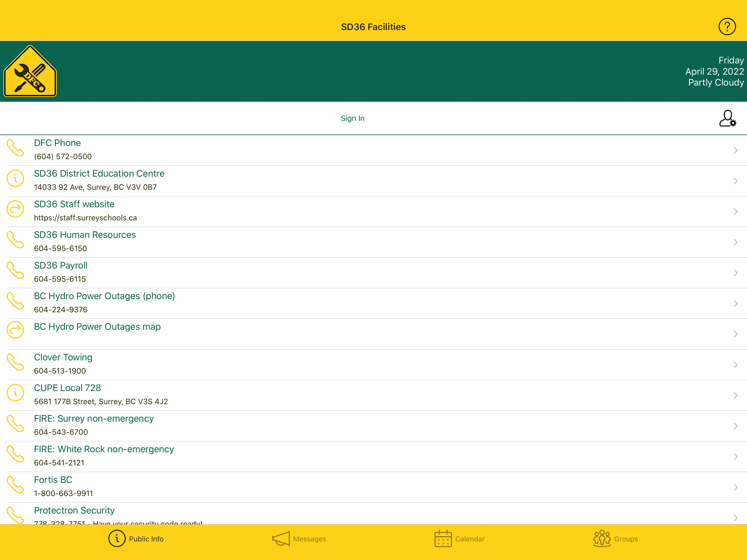Tap the link arrow icon for SD36 Staff website

[x=16, y=209]
